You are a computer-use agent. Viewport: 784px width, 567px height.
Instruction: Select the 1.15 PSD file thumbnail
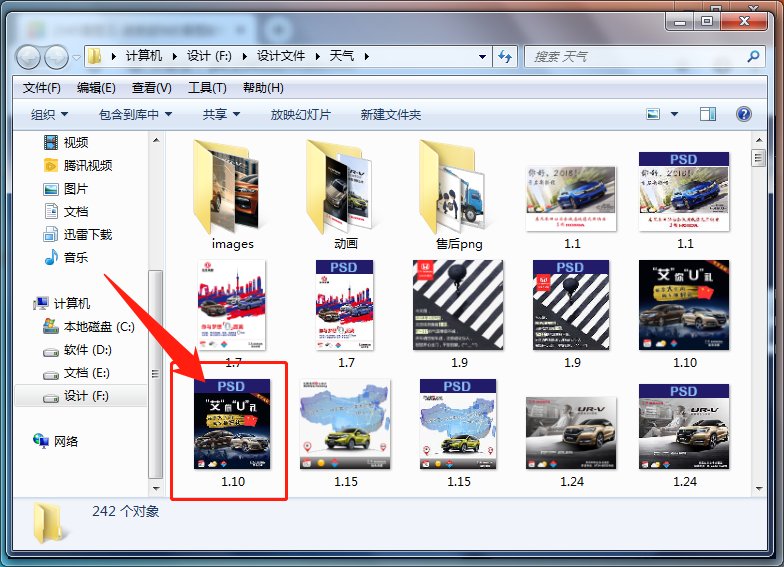click(458, 424)
